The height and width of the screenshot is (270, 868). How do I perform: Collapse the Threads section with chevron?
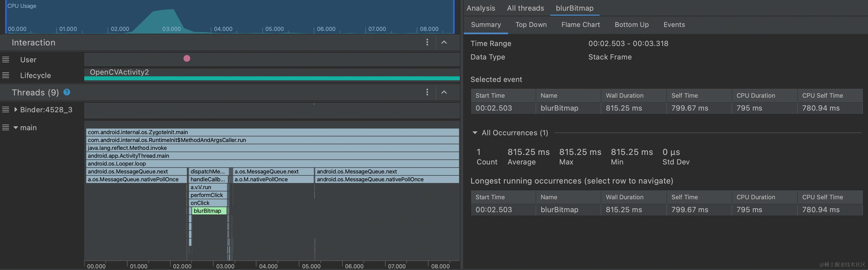pos(444,92)
